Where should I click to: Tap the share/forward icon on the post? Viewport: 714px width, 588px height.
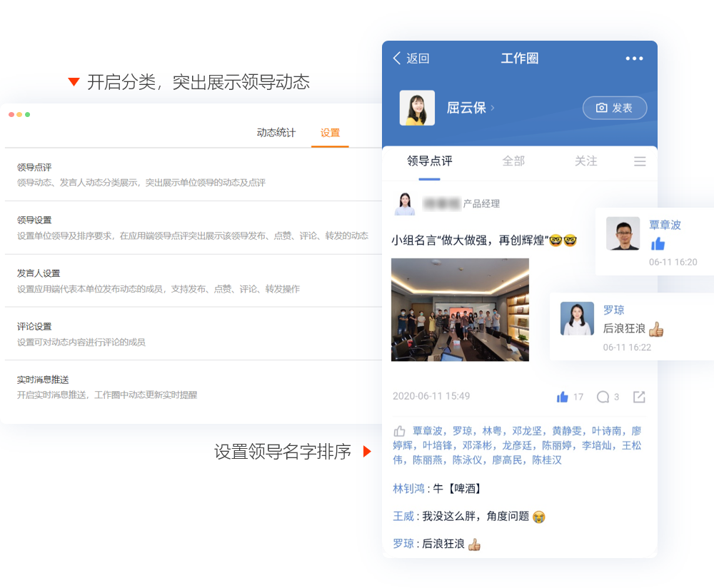(x=639, y=397)
